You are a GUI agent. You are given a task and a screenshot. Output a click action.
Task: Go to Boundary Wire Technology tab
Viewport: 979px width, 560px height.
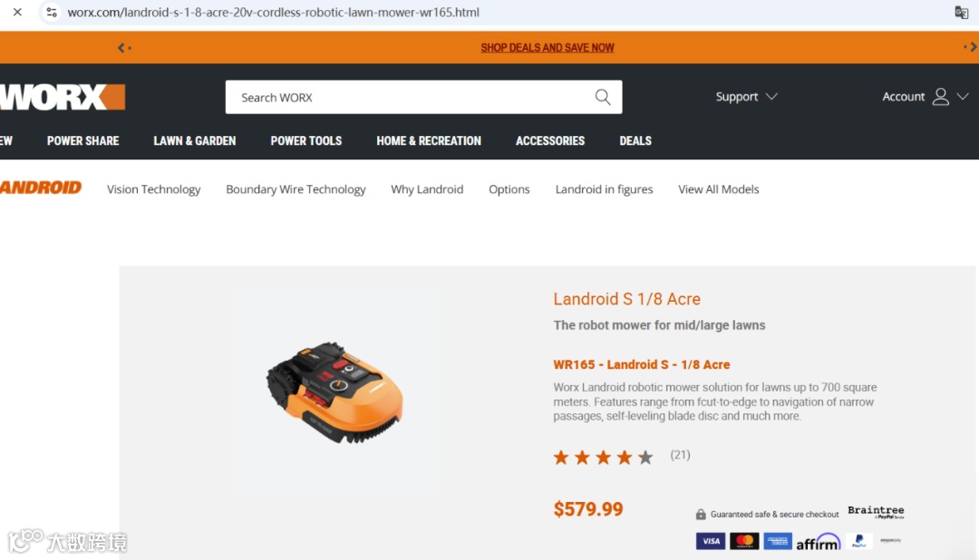[296, 189]
